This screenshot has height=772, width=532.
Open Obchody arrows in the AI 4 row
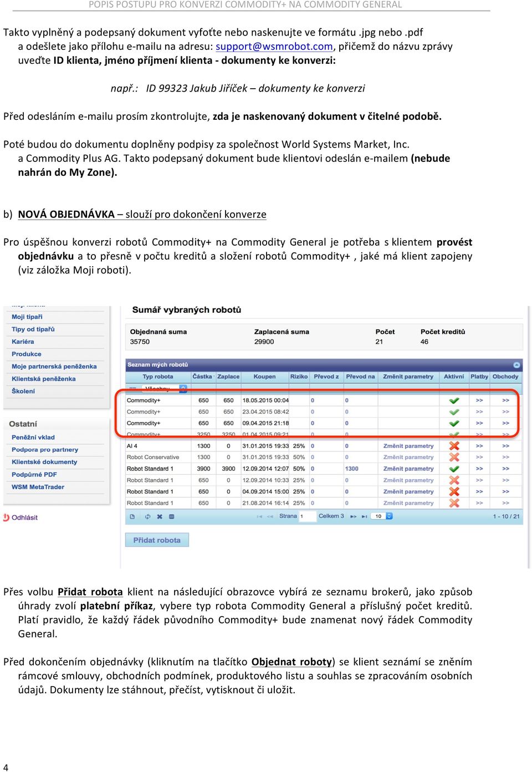[x=506, y=446]
